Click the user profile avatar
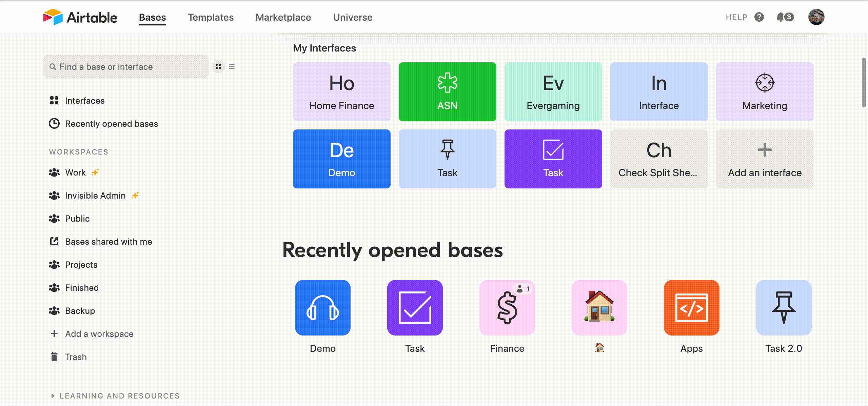 coord(816,17)
